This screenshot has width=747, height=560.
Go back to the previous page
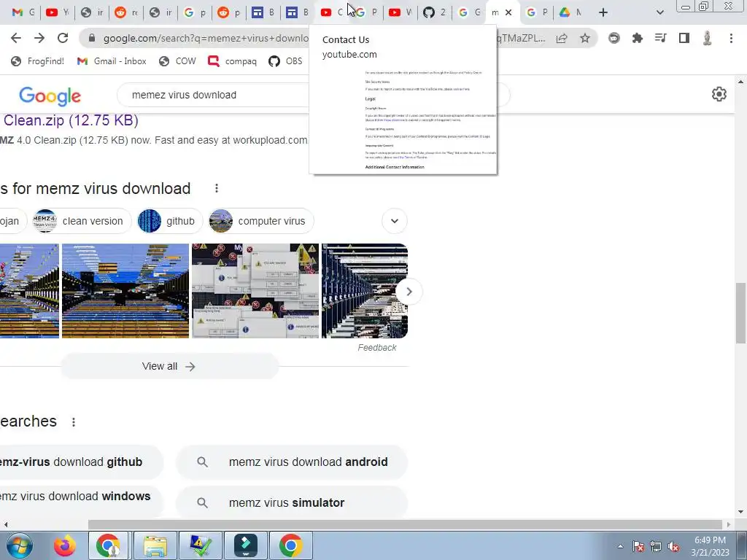coord(16,38)
